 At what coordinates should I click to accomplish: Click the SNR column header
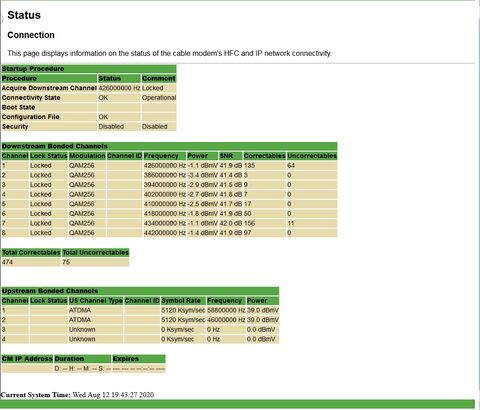click(226, 156)
